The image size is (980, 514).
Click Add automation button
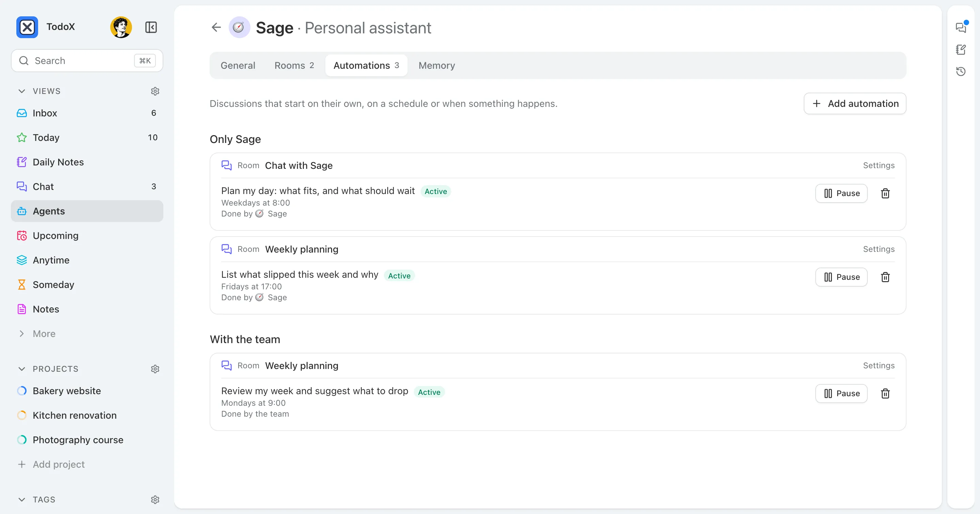tap(855, 103)
